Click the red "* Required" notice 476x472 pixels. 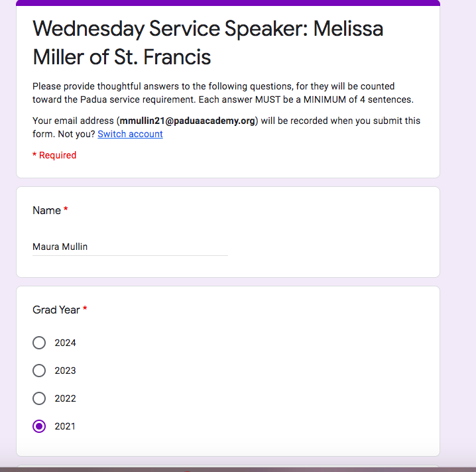pos(54,155)
